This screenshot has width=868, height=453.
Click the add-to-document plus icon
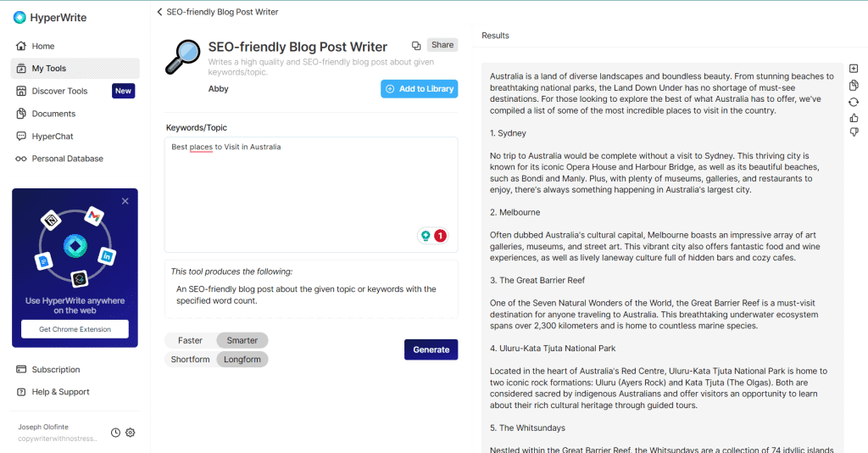854,68
